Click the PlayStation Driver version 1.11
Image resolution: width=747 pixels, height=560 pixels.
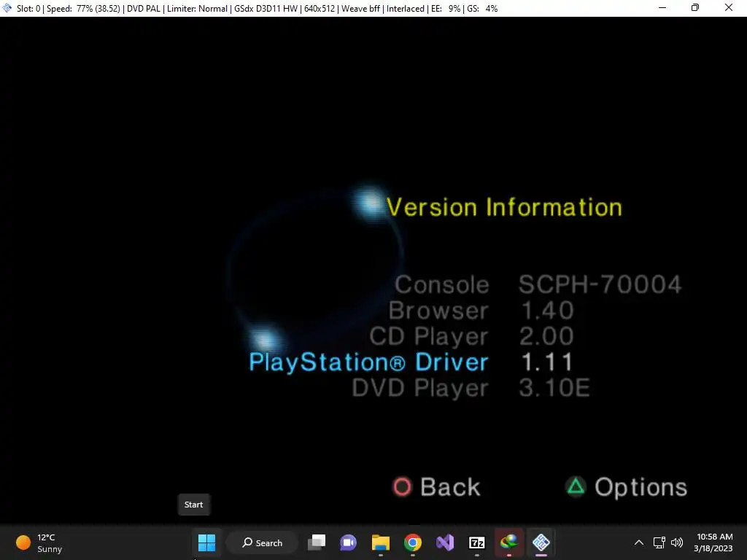pos(547,362)
